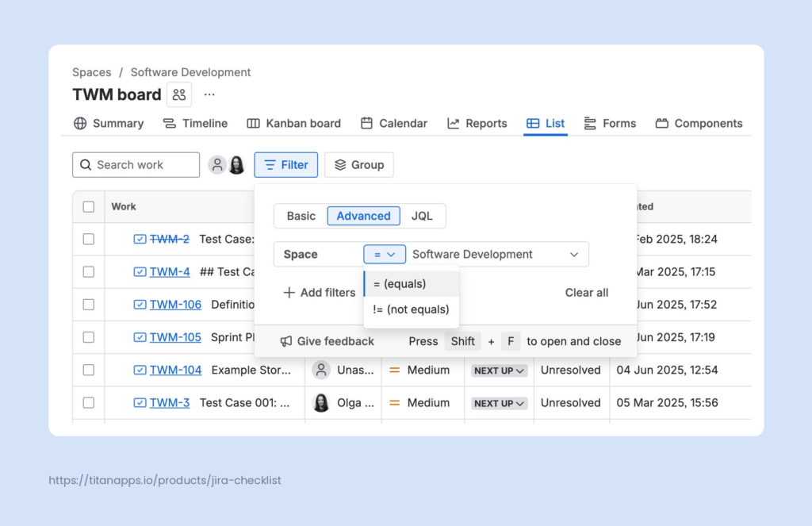The image size is (812, 526).
Task: Select the Basic filter tab
Action: tap(301, 216)
